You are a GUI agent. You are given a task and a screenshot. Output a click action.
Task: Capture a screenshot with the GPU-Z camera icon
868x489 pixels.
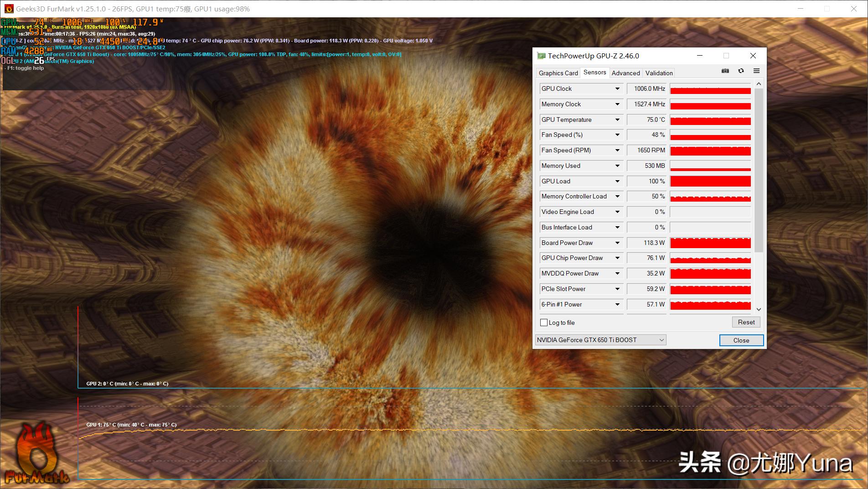[x=725, y=71]
